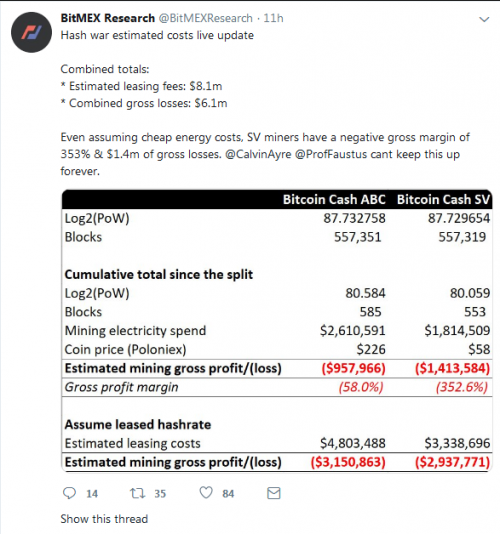Click the Bitcoin Cash SV column header
The width and height of the screenshot is (500, 534).
(443, 200)
